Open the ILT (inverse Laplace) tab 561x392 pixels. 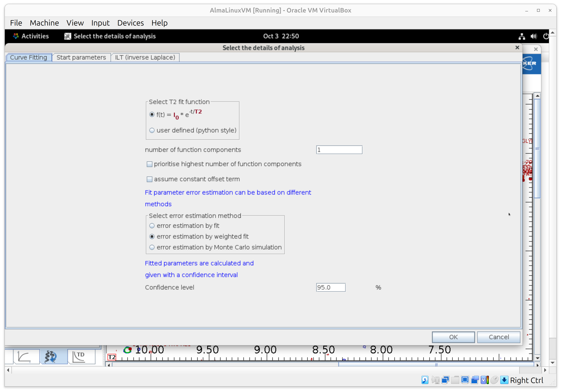tap(145, 57)
